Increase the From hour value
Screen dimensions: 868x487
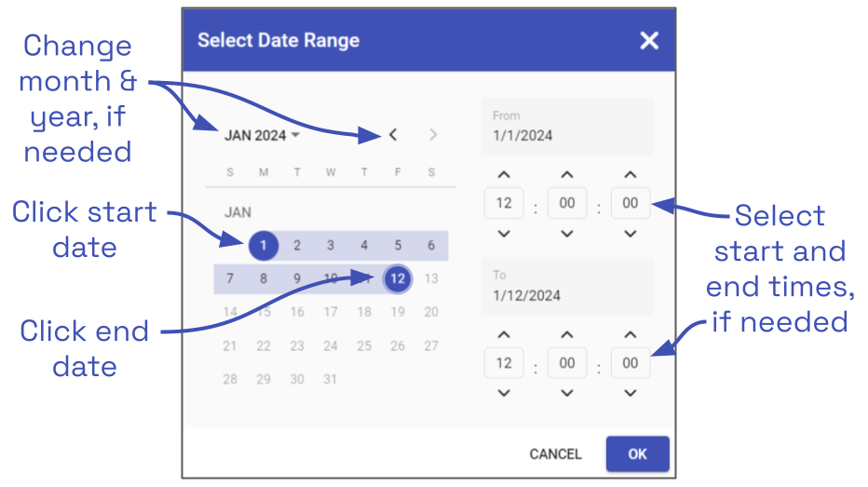pyautogui.click(x=504, y=175)
